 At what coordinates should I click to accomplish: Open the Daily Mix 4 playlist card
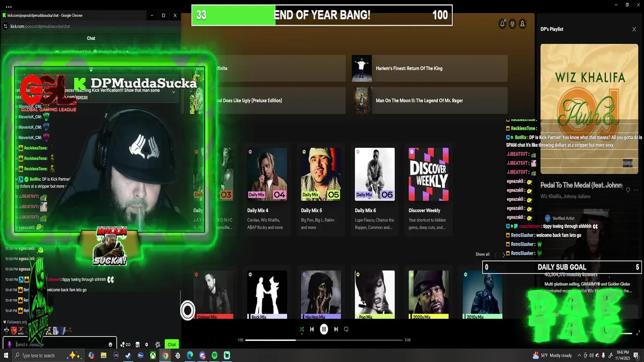point(267,190)
